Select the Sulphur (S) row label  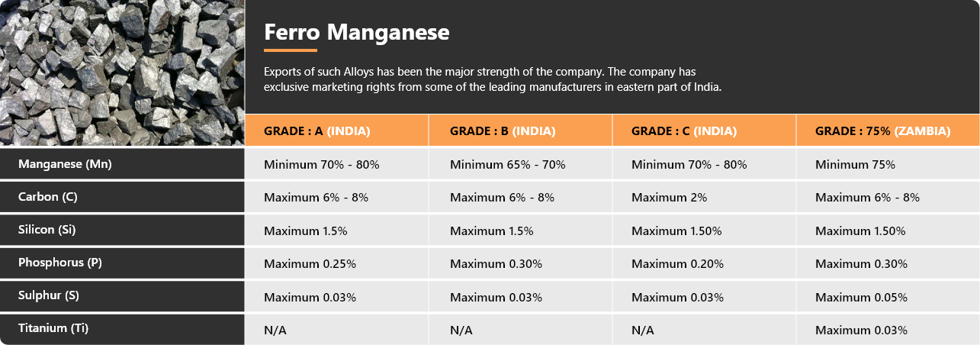(122, 296)
